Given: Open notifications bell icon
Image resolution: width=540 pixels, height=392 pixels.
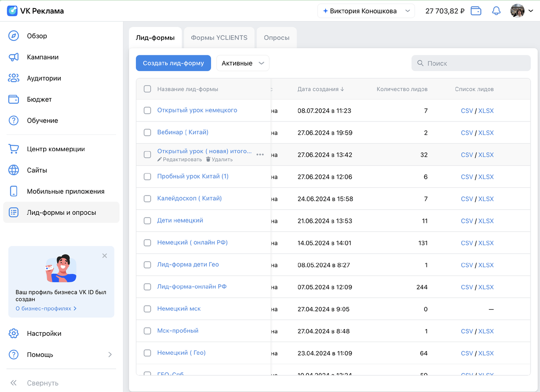Looking at the screenshot, I should [496, 11].
